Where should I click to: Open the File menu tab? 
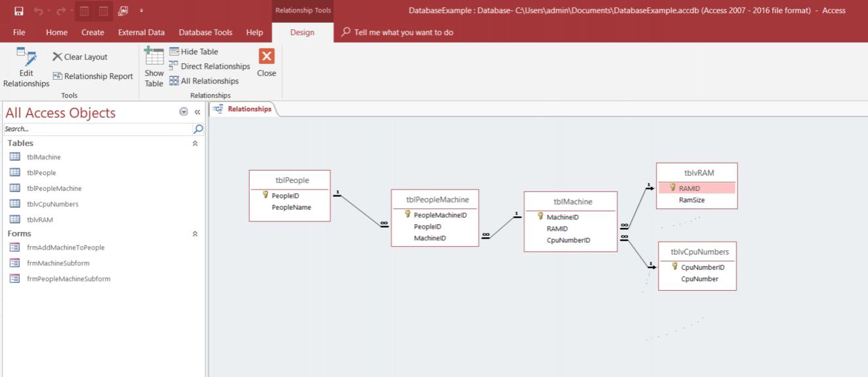(x=20, y=32)
